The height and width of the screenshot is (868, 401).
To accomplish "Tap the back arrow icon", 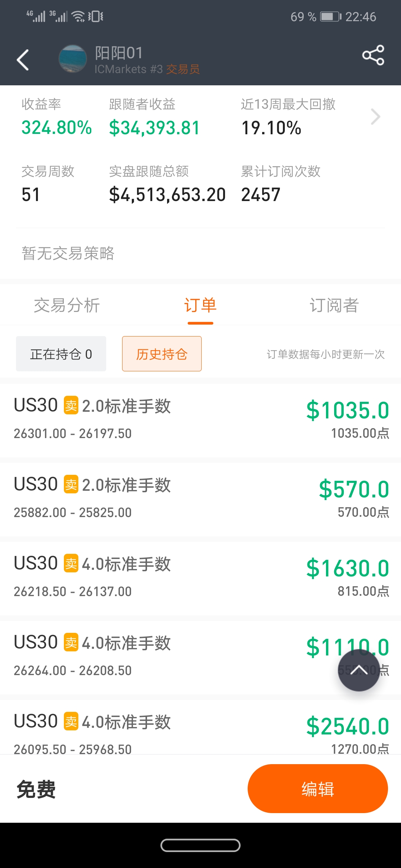I will 23,60.
